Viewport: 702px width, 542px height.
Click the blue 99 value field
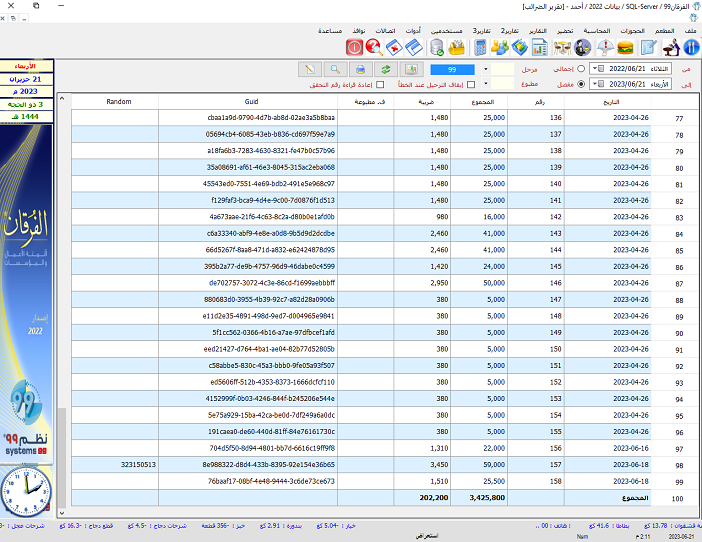point(453,69)
